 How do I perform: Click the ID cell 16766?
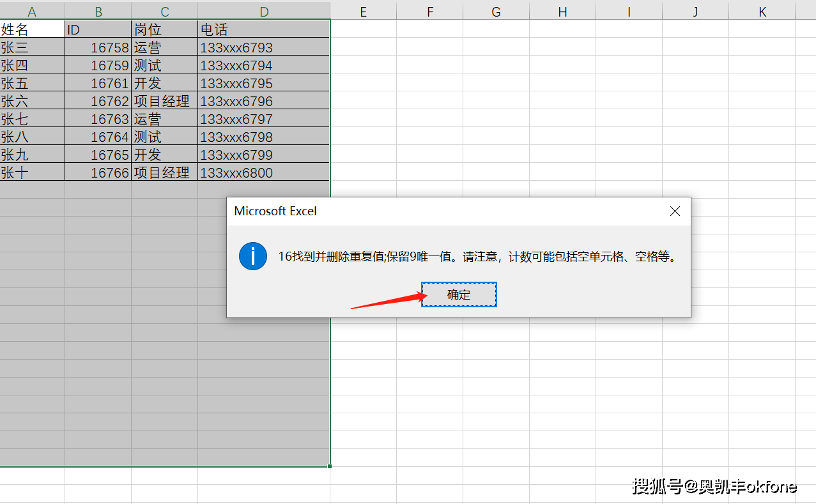coord(98,172)
